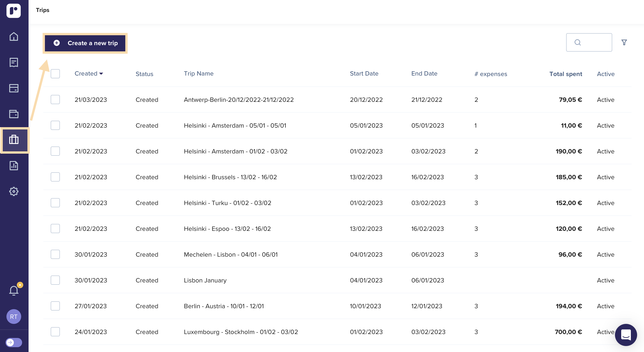Click end date 12/01/2023
644x352 pixels.
click(x=427, y=306)
